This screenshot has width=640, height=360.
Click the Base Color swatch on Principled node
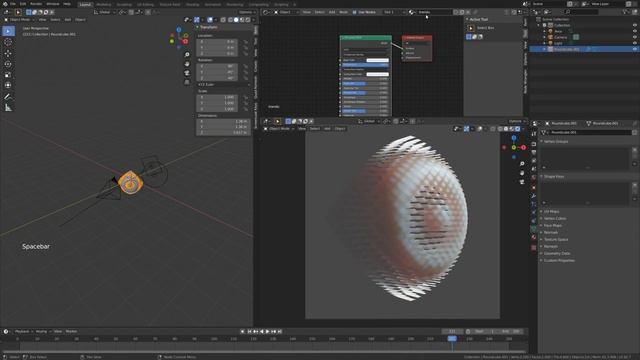(378, 60)
